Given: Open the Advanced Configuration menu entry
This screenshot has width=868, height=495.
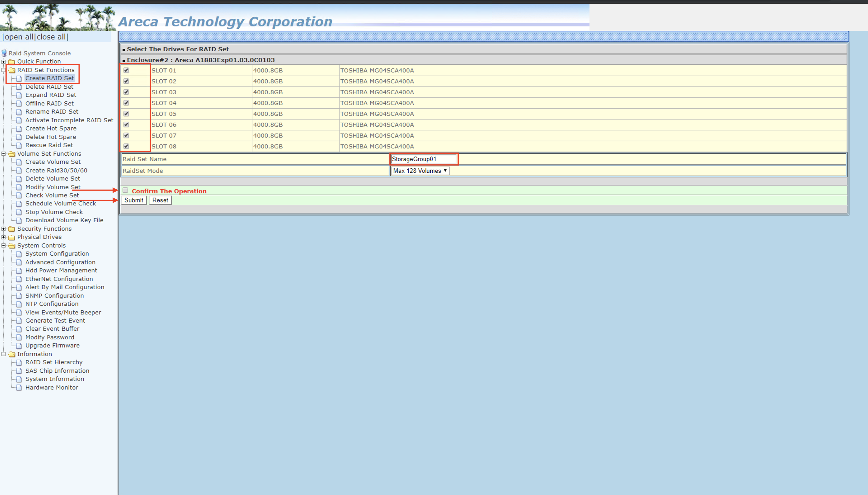Looking at the screenshot, I should (60, 262).
